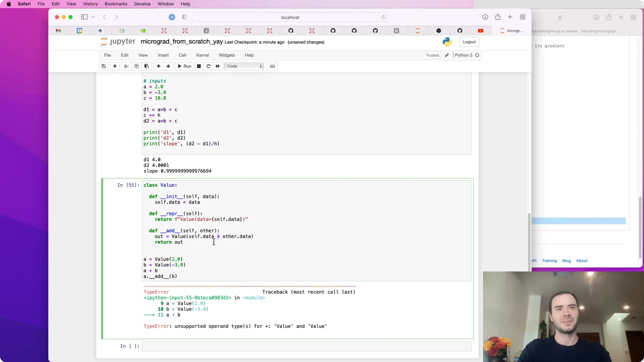Screen dimensions: 644x362
Task: Click the pencil edit icon next to Trusted
Action: (447, 55)
